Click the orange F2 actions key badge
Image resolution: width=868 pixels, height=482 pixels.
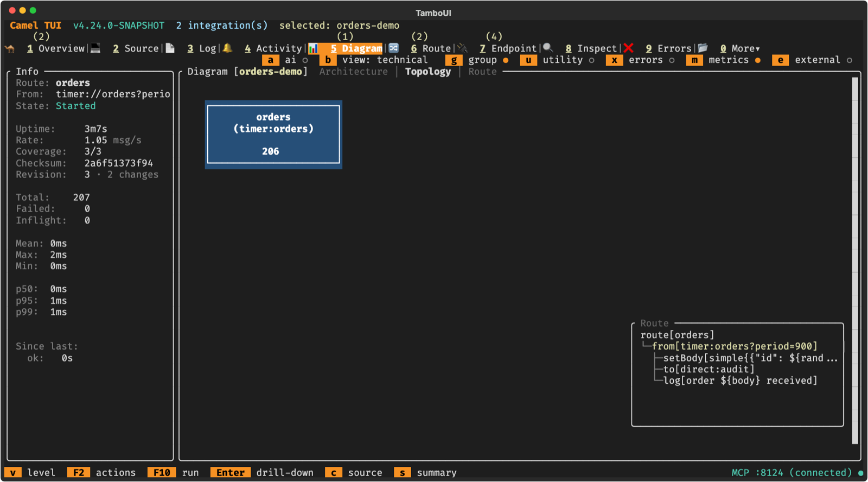click(x=79, y=473)
